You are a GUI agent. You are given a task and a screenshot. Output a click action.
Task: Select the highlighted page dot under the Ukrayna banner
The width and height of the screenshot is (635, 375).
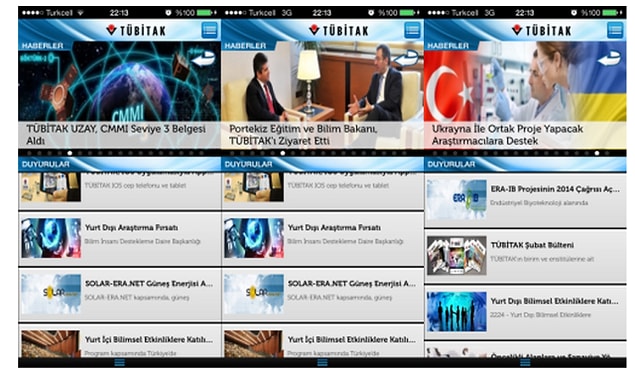[x=597, y=153]
